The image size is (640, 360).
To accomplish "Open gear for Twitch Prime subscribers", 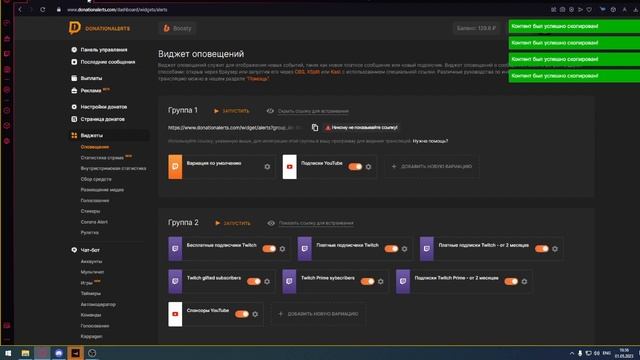I will pos(380,281).
